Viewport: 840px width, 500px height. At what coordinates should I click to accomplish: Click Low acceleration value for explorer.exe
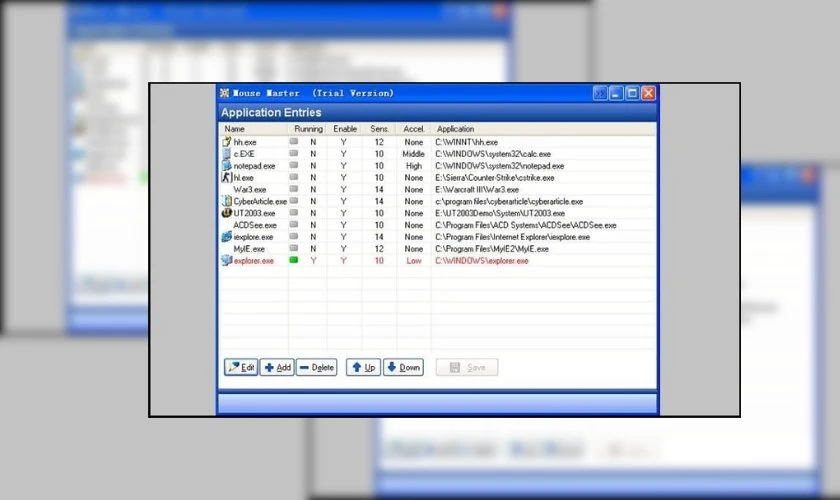tap(414, 260)
